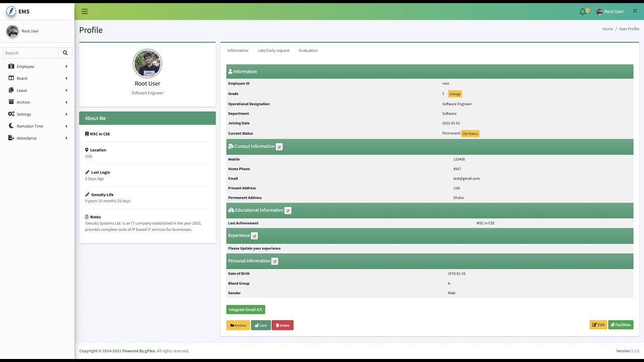
Task: Switch to the Information tab
Action: pos(237,50)
